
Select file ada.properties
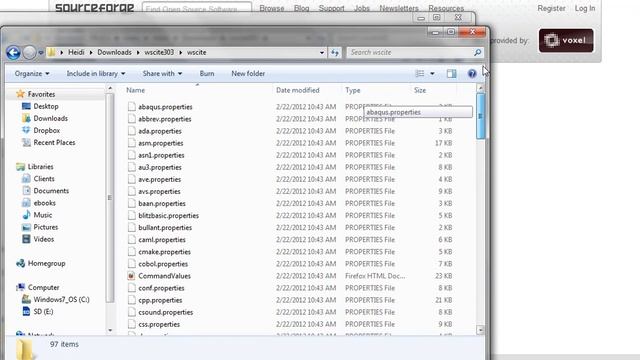coord(160,131)
